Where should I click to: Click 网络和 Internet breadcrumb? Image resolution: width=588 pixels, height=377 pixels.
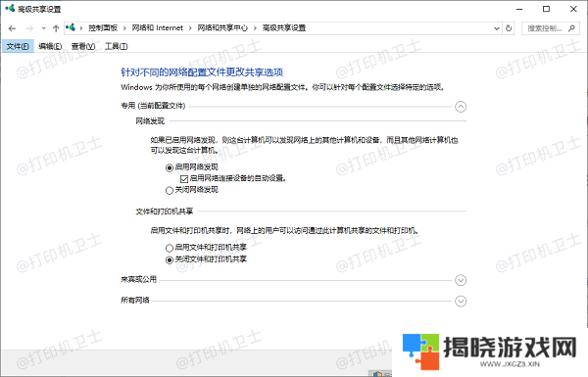pyautogui.click(x=158, y=28)
